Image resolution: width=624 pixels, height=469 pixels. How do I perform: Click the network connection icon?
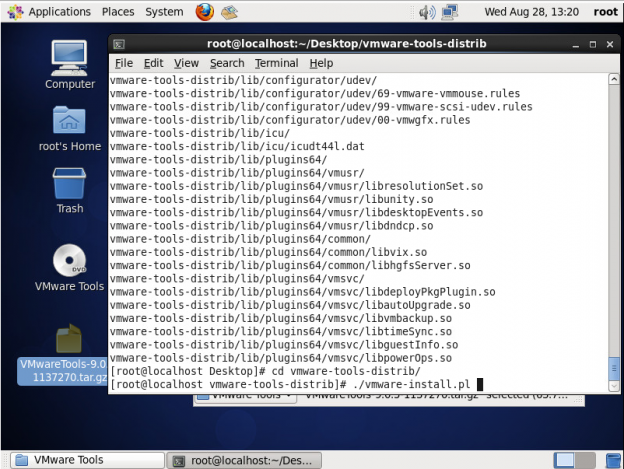[x=452, y=12]
